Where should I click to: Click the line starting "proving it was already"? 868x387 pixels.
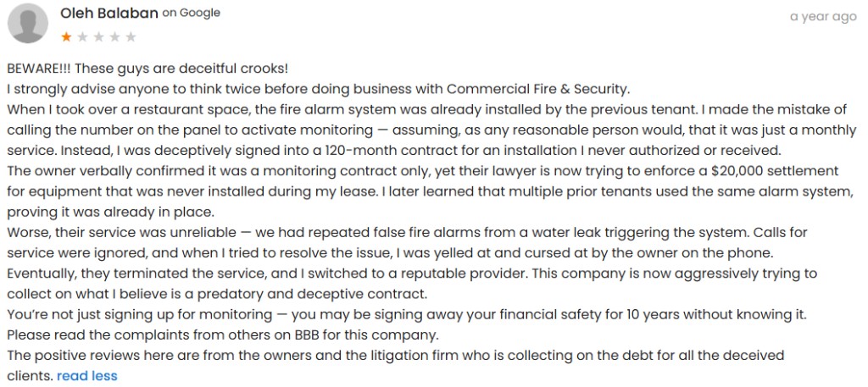point(110,213)
